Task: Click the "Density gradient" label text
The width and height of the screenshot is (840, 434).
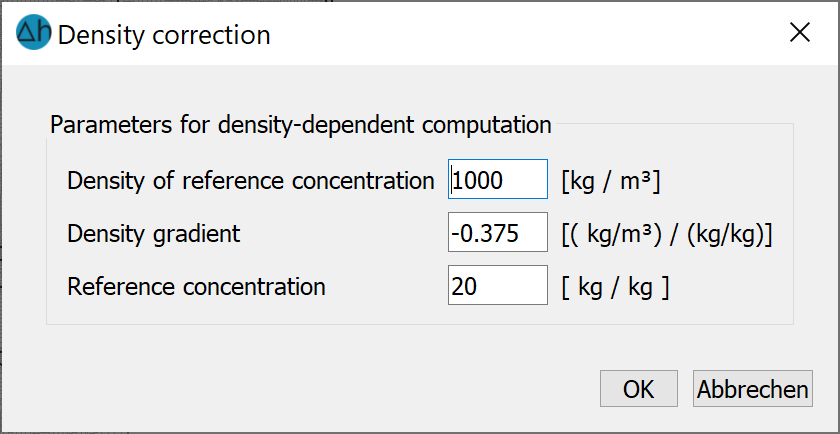Action: [x=154, y=234]
